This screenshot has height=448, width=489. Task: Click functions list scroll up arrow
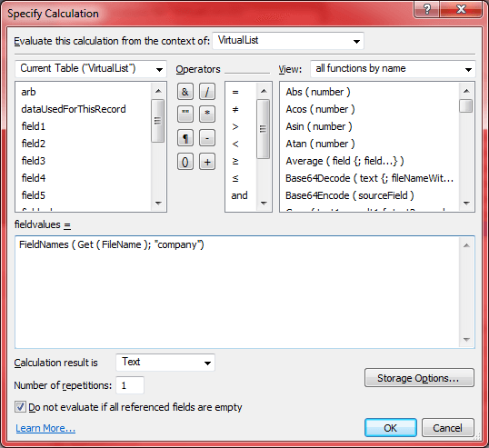point(466,91)
